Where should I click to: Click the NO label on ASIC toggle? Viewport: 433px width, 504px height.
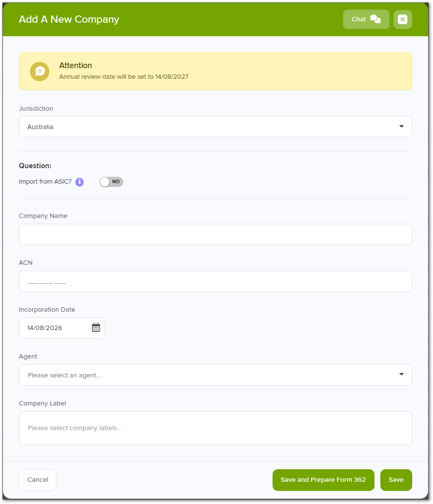point(115,182)
